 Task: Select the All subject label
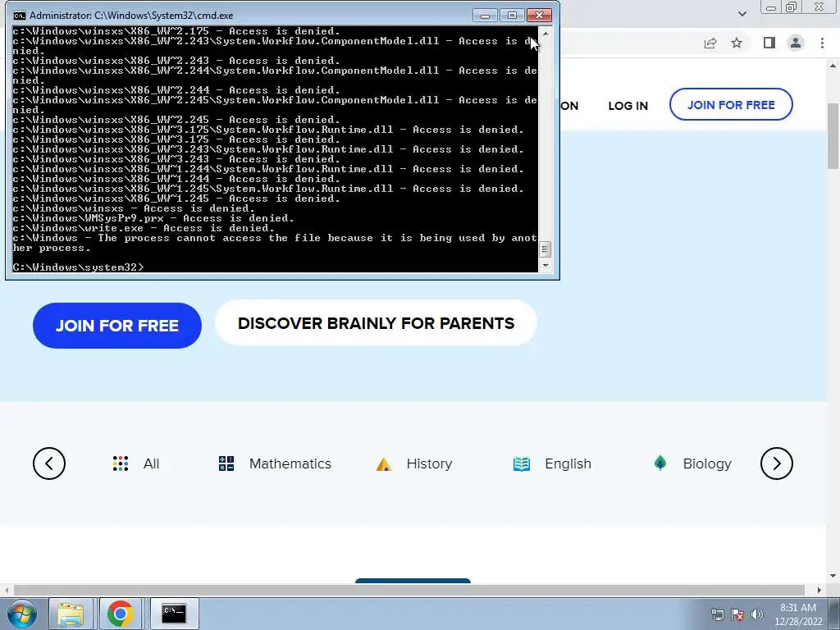coord(151,463)
